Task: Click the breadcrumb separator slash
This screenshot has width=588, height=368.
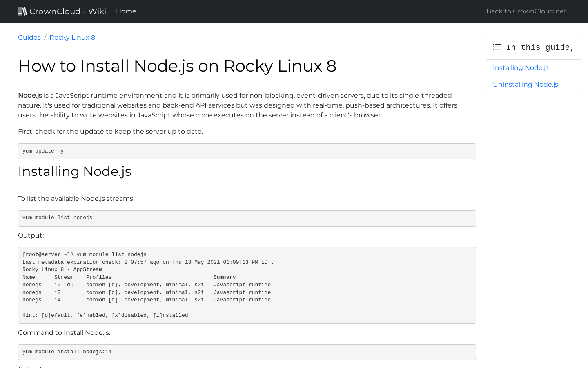Action: [45, 37]
